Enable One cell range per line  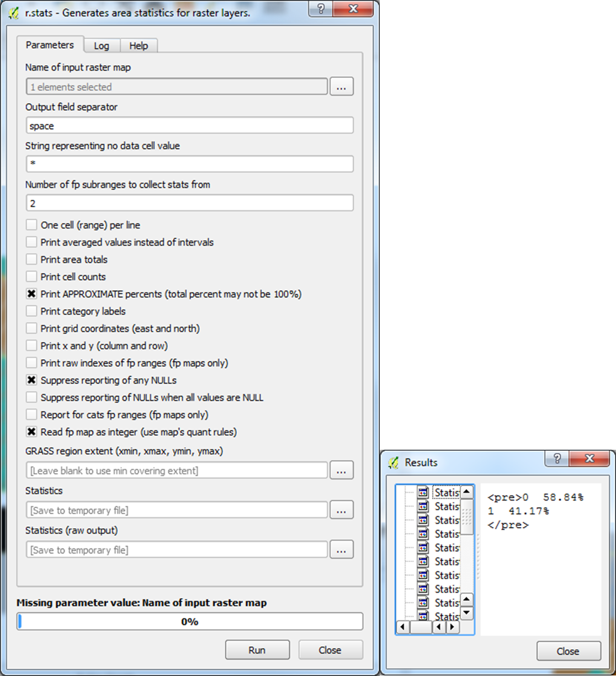point(31,224)
